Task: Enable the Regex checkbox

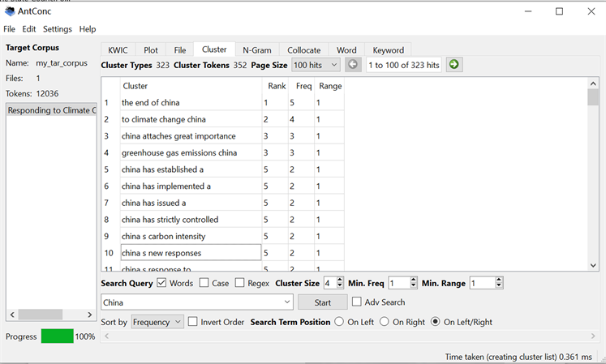Action: click(x=239, y=283)
